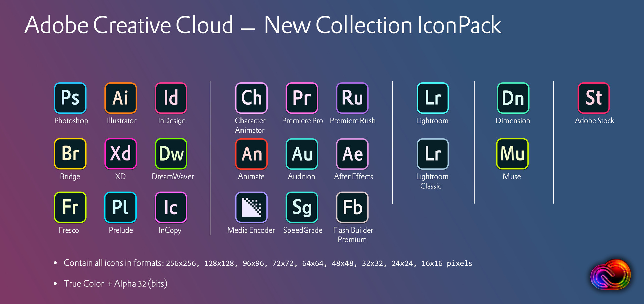Click the "SpeedGrade" label text
Image resolution: width=644 pixels, height=304 pixels.
(x=303, y=231)
